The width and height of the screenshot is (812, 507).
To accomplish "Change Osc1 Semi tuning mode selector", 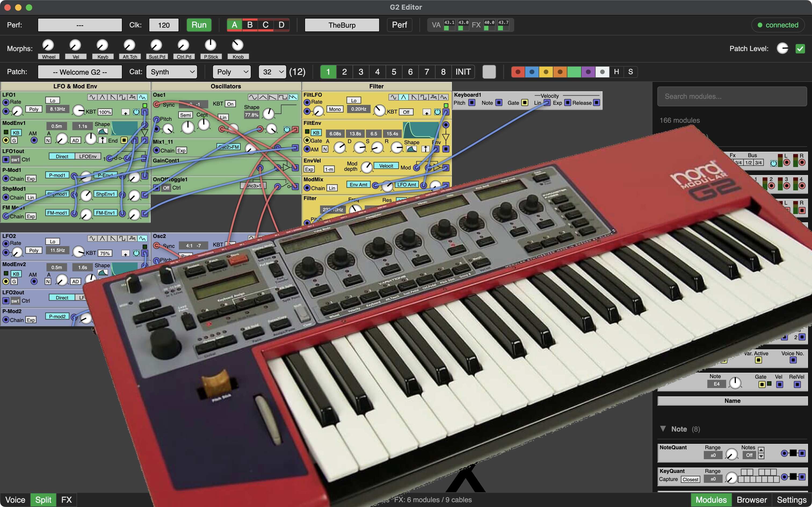I will (185, 115).
